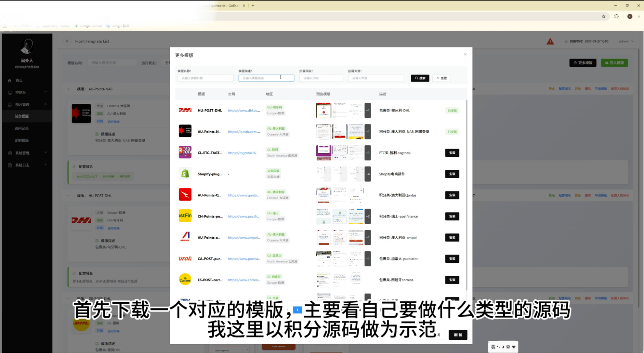Install the AU-Points-Q Qantas template

[x=452, y=195]
